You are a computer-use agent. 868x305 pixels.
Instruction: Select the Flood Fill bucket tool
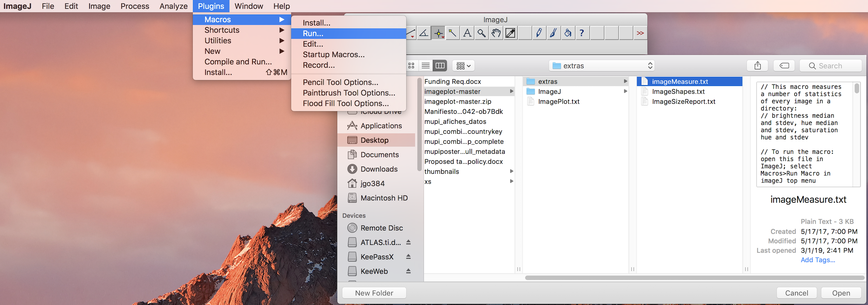(567, 33)
